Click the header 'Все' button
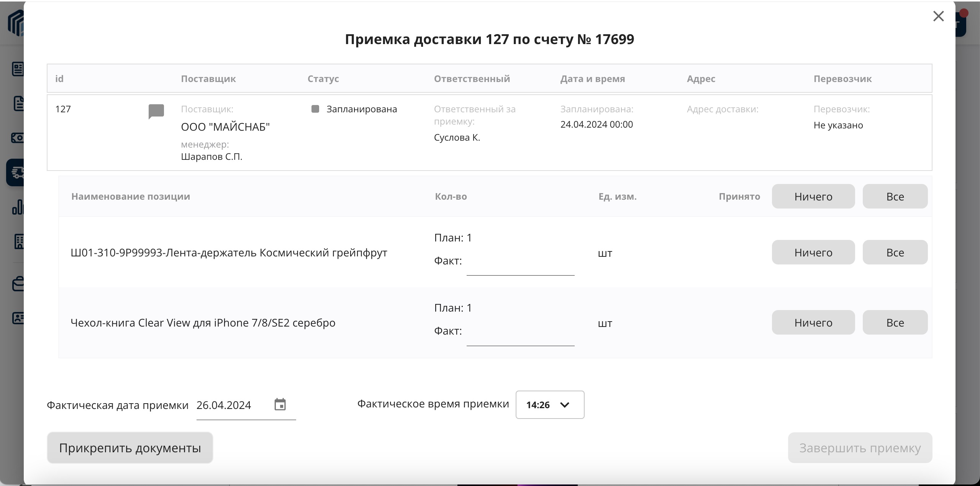This screenshot has height=486, width=980. [895, 196]
